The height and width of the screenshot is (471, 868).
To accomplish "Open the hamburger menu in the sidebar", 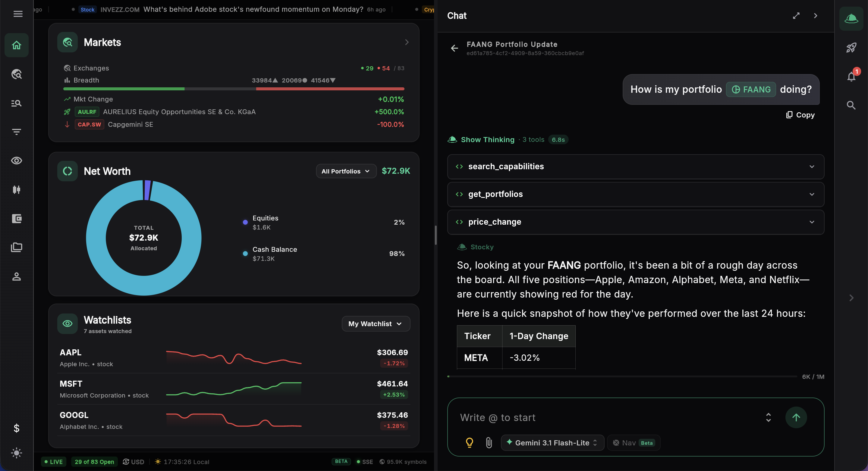I will (x=18, y=14).
